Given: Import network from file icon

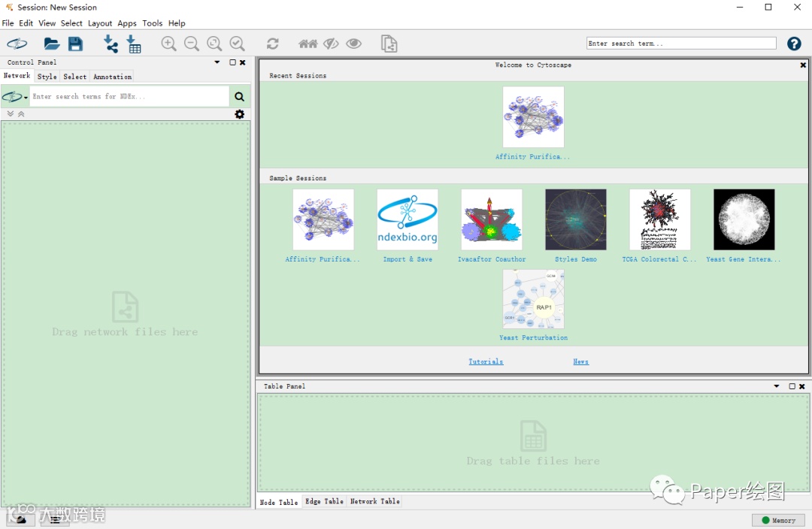Looking at the screenshot, I should click(111, 44).
